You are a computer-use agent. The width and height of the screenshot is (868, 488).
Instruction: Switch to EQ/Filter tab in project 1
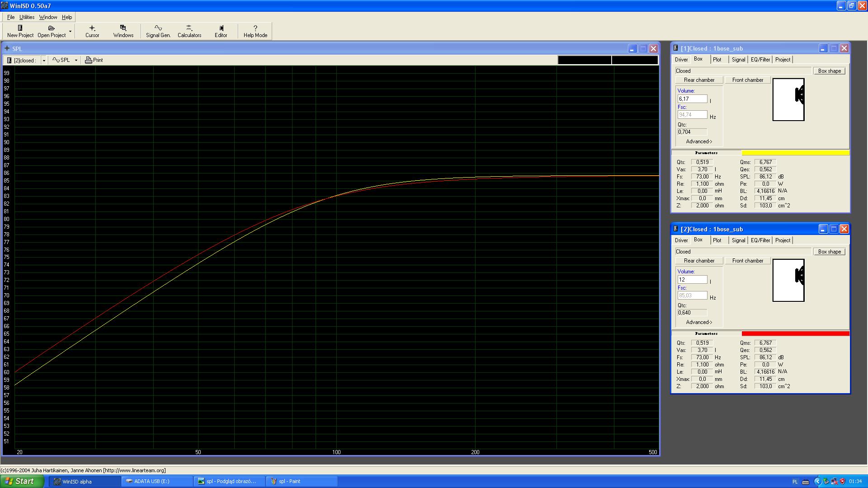click(760, 60)
